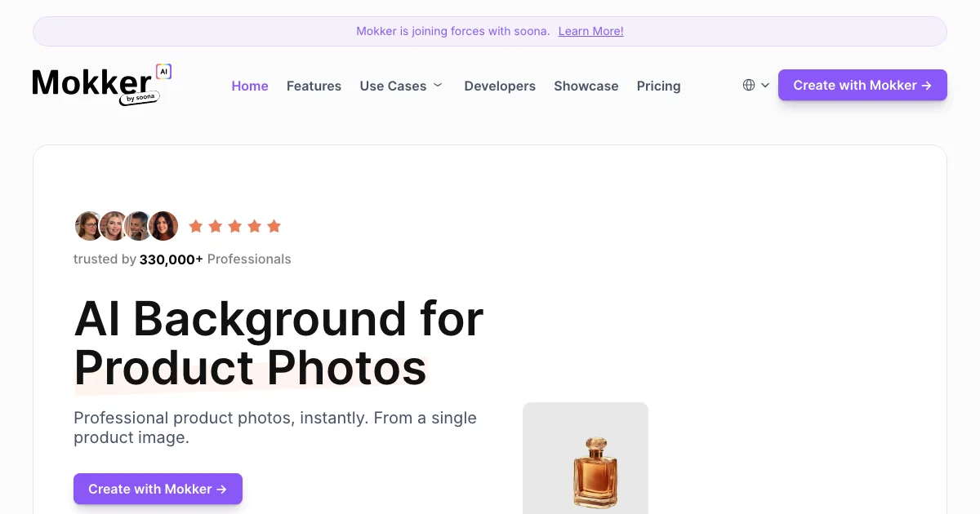
Task: Navigate to the Developers page
Action: click(x=500, y=86)
